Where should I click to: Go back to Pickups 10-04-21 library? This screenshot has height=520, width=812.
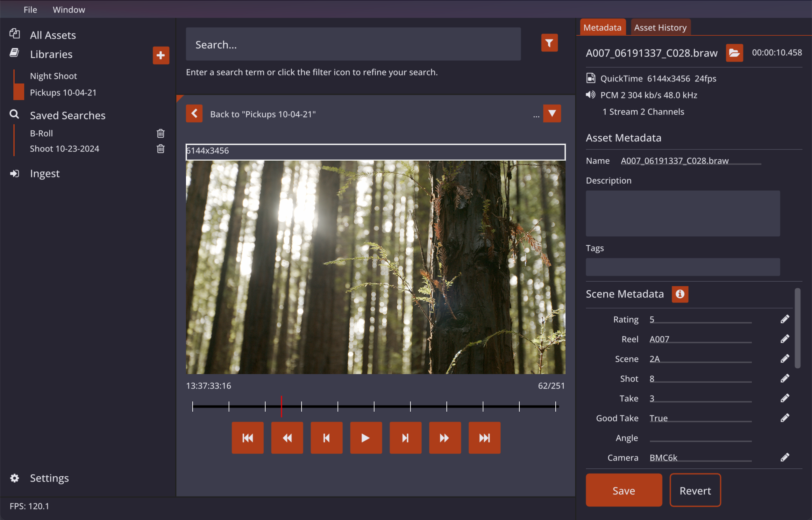click(194, 114)
